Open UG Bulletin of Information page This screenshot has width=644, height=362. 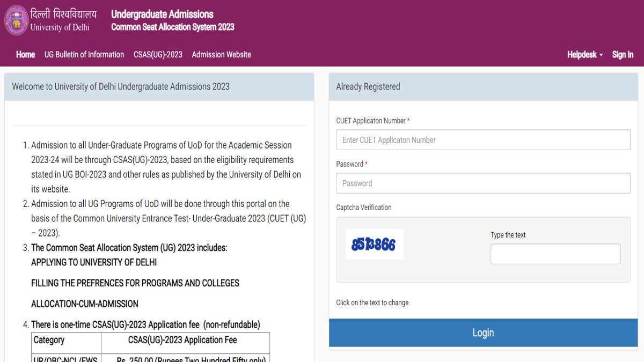coord(84,55)
